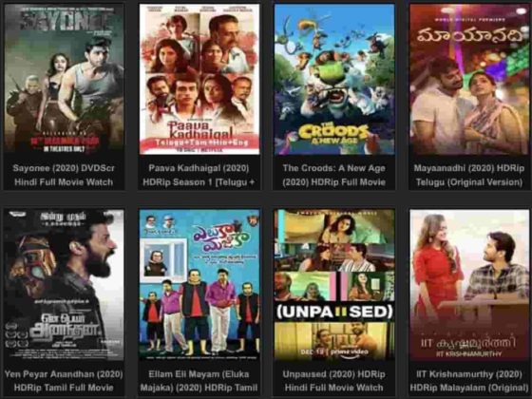532x399 pixels.
Task: Click Unpaused (2020) HDRip Hindi title link
Action: 334,381
